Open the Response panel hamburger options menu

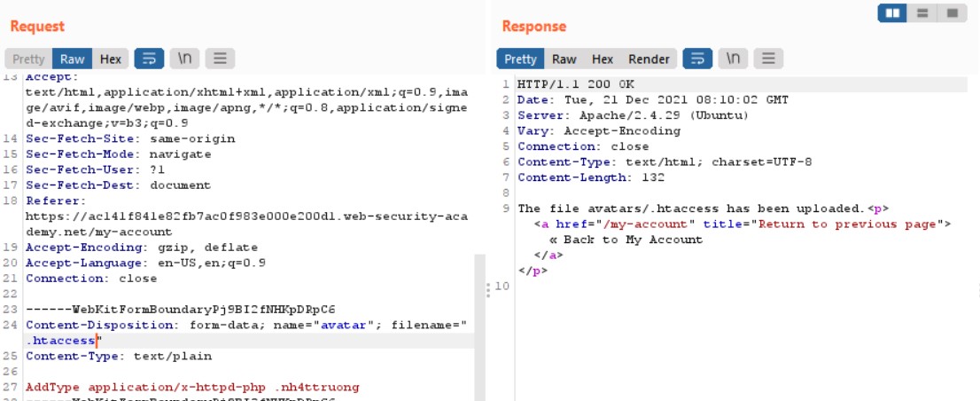tap(768, 59)
